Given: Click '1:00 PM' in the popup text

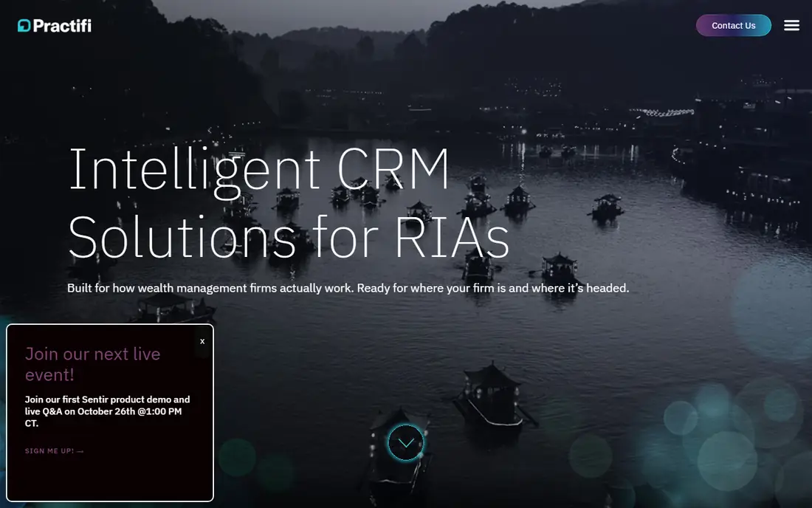Looking at the screenshot, I should [164, 411].
